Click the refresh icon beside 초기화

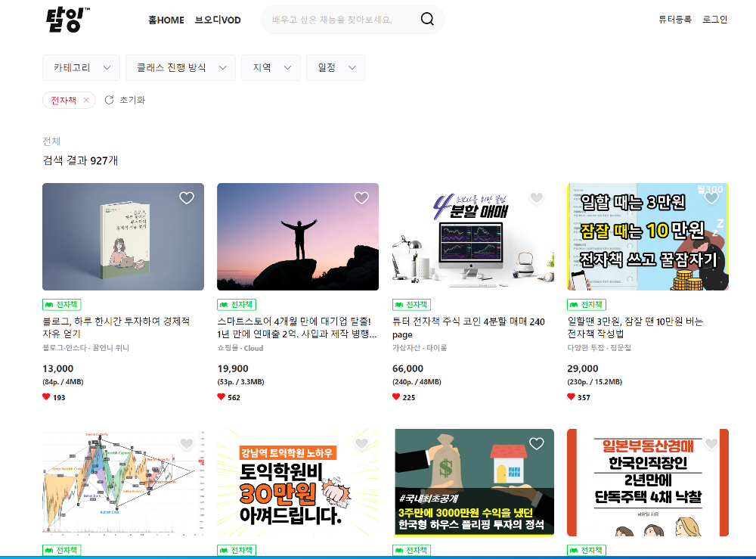[108, 100]
